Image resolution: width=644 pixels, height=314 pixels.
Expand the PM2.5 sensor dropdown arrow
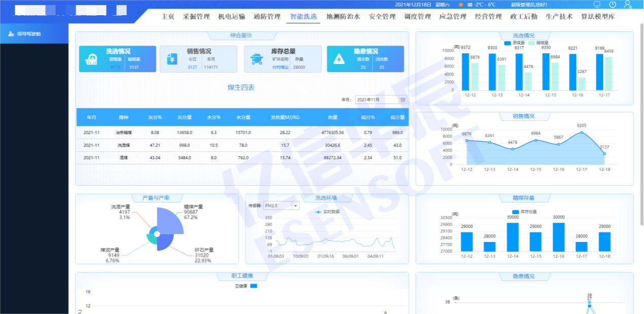point(296,206)
